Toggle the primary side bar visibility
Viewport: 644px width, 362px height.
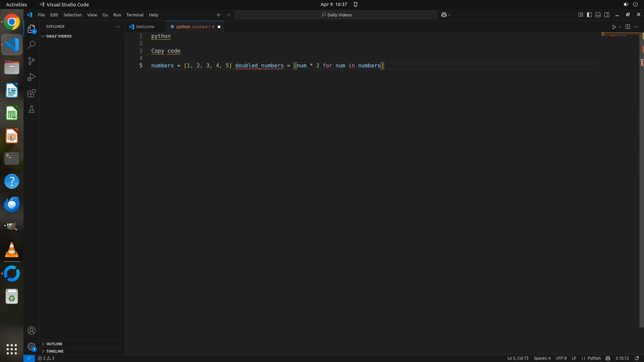pos(589,15)
